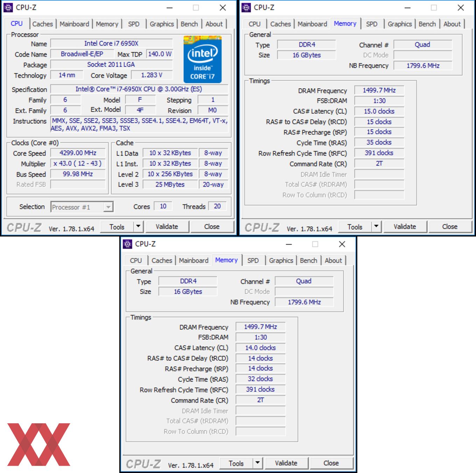The width and height of the screenshot is (476, 473).
Task: Select CPU tab in top-right window
Action: point(254,24)
